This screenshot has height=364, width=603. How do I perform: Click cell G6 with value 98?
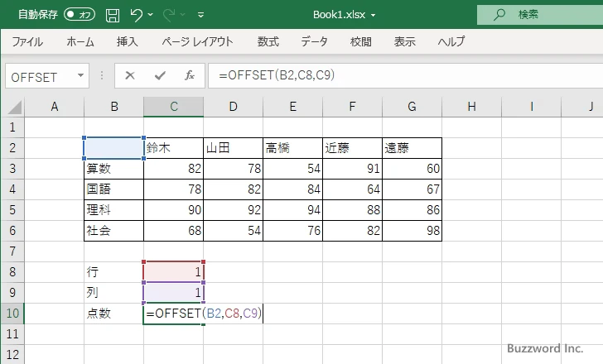[412, 231]
